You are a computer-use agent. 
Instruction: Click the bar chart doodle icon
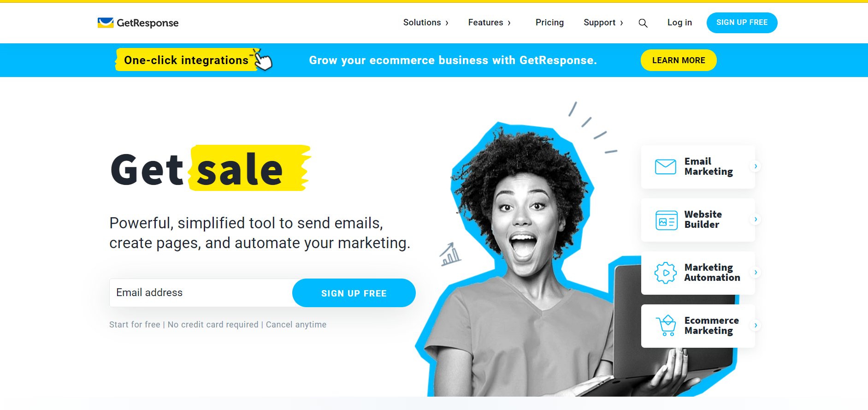pos(450,255)
